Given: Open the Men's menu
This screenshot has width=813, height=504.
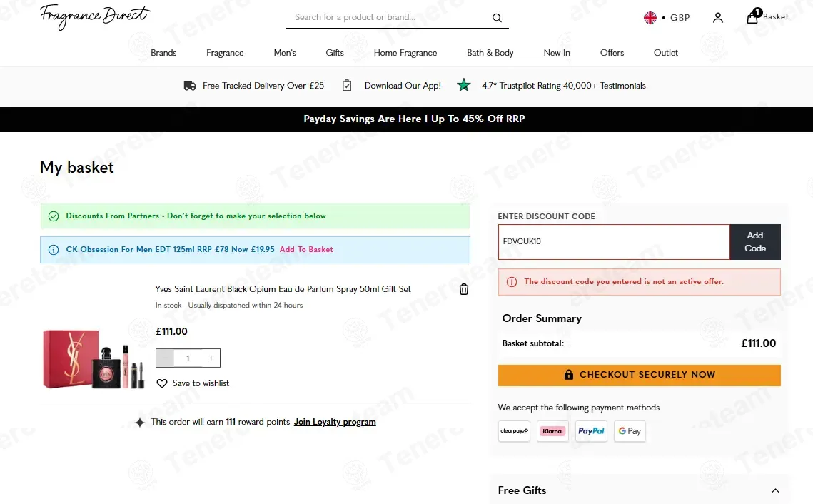Looking at the screenshot, I should 285,52.
